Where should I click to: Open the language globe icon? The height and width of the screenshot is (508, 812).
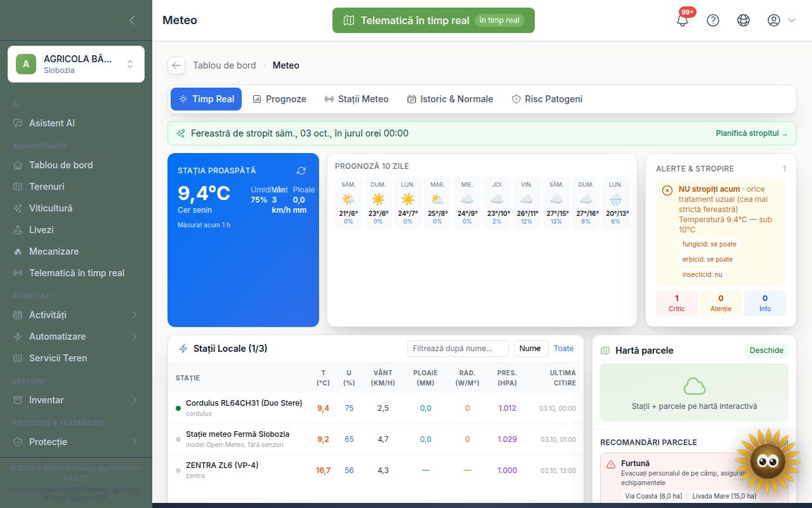pyautogui.click(x=743, y=20)
